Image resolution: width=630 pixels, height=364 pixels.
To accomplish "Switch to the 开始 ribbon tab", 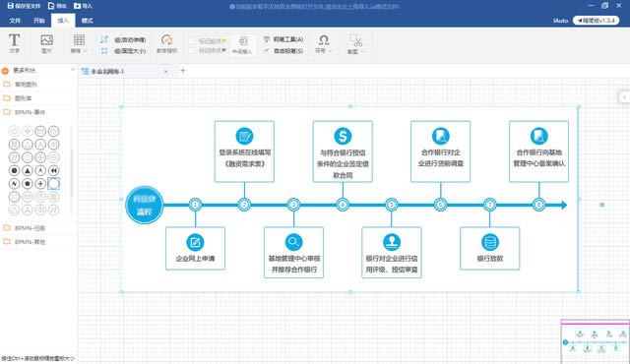I will pyautogui.click(x=39, y=21).
